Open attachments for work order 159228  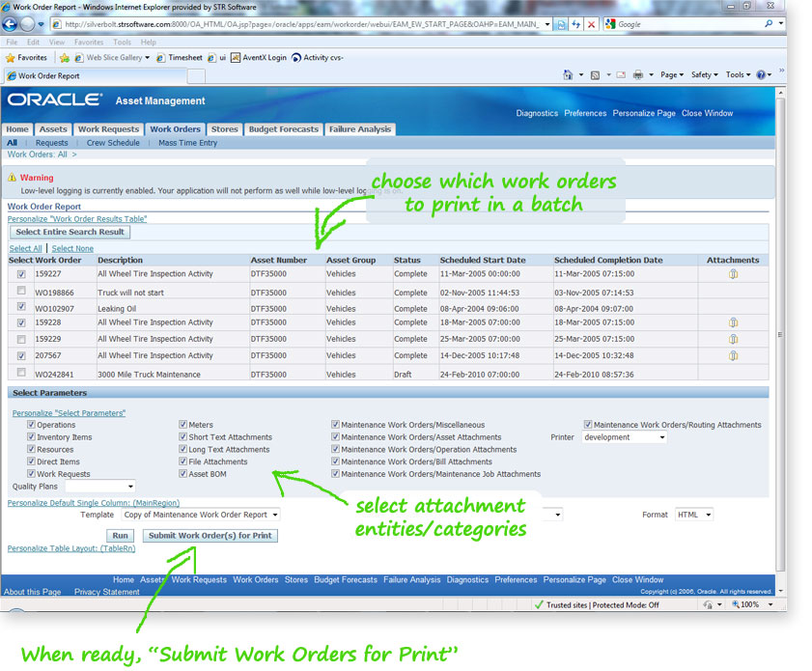[x=733, y=322]
